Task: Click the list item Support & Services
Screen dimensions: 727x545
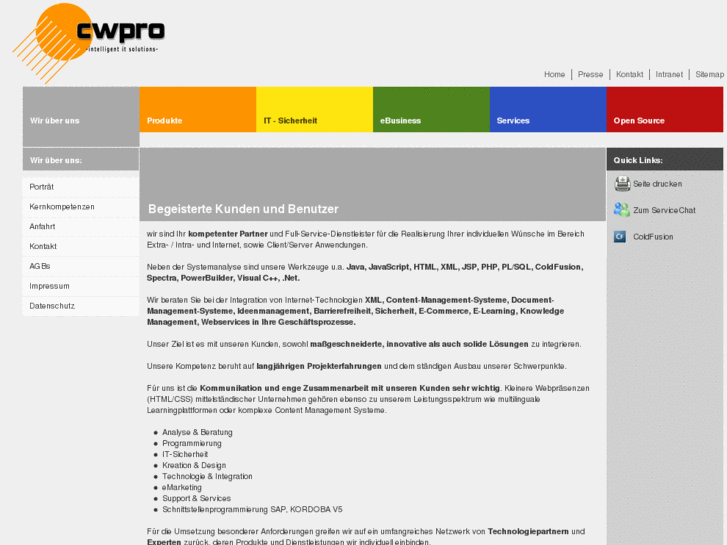Action: pos(196,499)
